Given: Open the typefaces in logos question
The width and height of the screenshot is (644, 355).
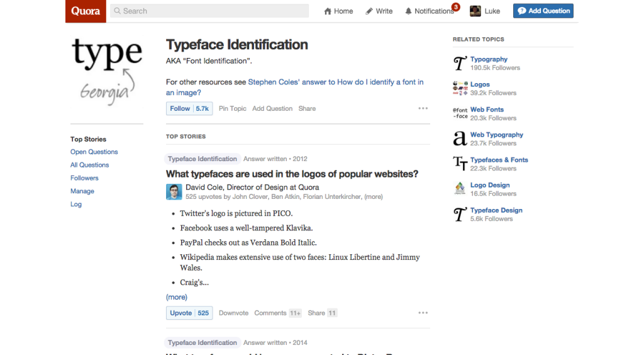Looking at the screenshot, I should (x=292, y=174).
